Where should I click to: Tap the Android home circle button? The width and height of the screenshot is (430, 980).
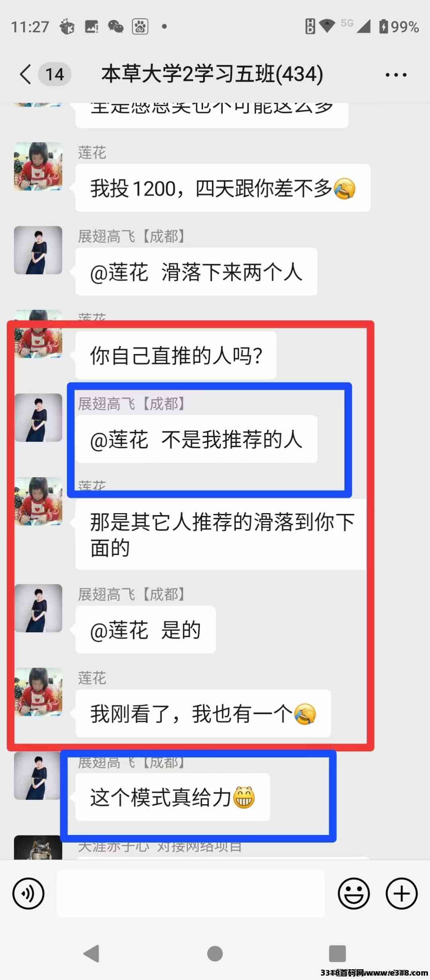pos(215,953)
